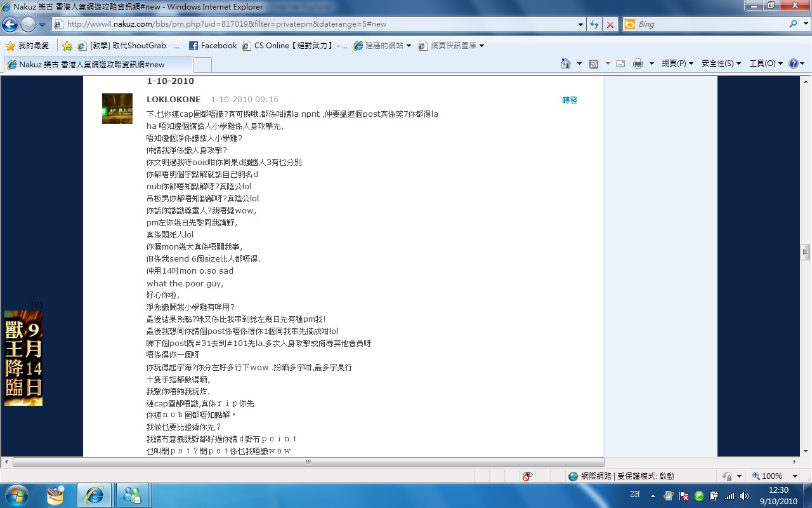Image resolution: width=812 pixels, height=508 pixels.
Task: Open the Facebook favorites bar link
Action: click(x=213, y=46)
